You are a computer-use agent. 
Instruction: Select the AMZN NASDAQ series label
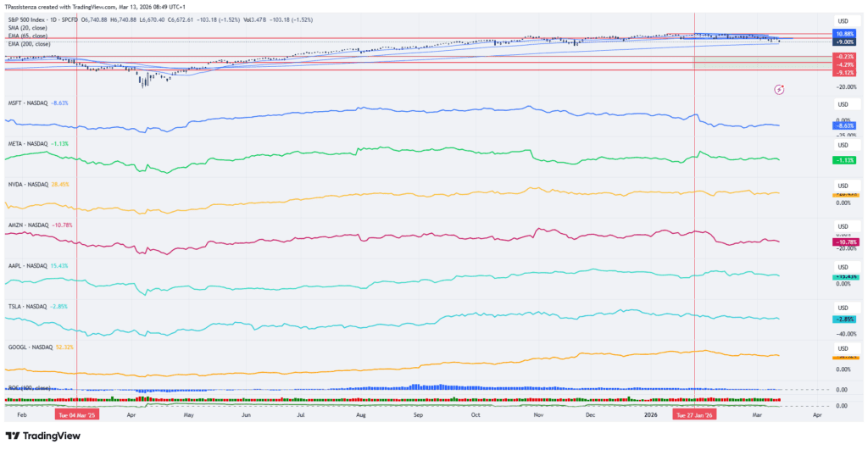tap(27, 225)
